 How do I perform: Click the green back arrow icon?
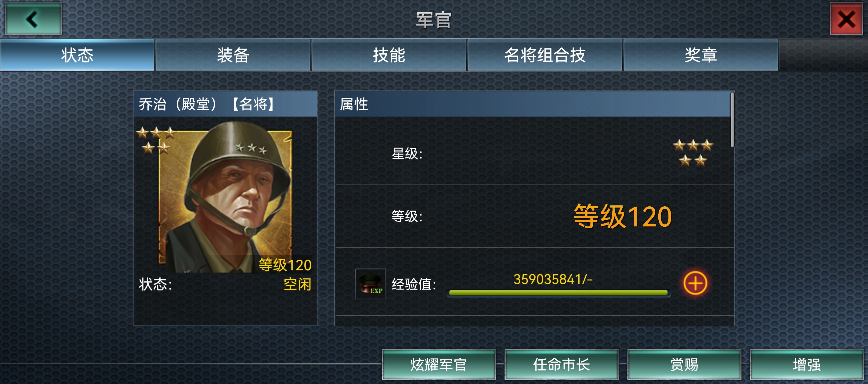click(33, 19)
